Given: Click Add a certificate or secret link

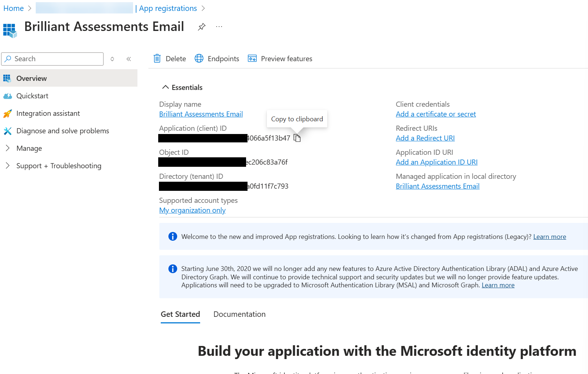Looking at the screenshot, I should [x=436, y=114].
